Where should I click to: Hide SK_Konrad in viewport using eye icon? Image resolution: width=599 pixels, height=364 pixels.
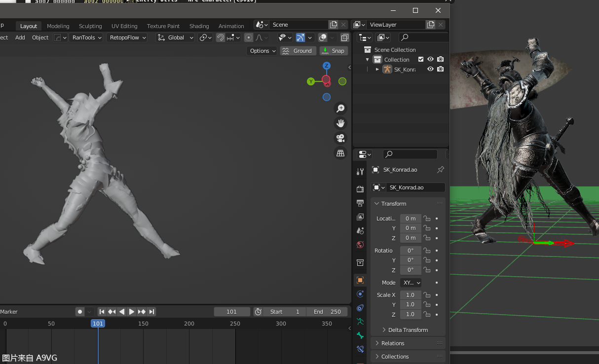pos(430,70)
